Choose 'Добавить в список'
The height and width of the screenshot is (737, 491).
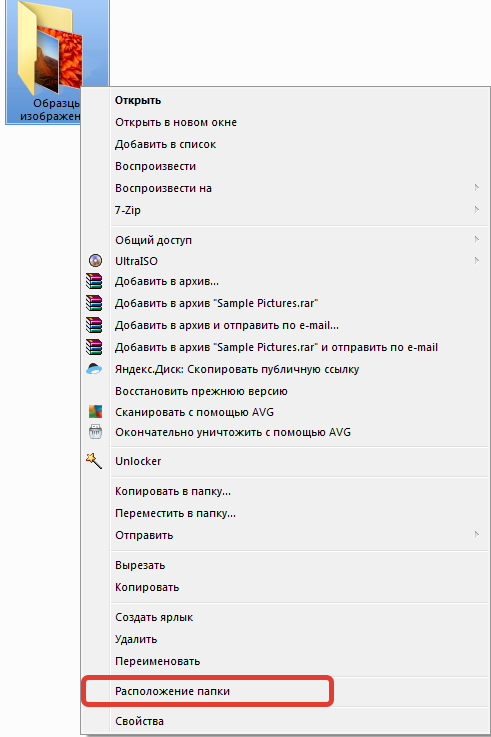[285, 144]
